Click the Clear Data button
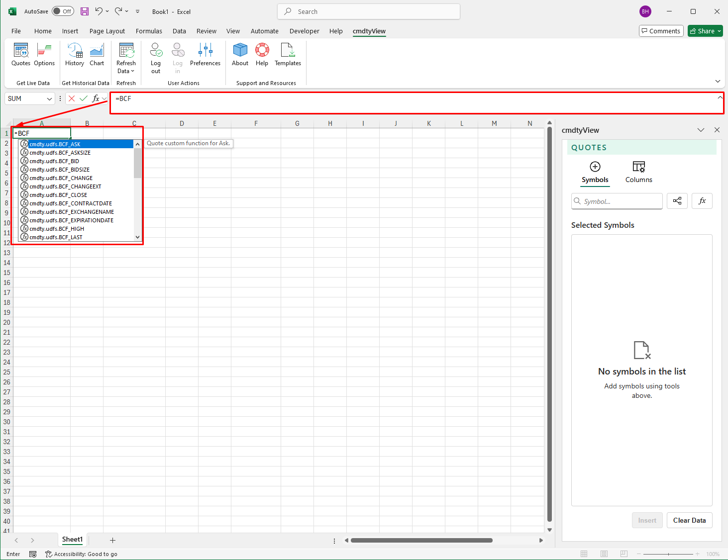 pyautogui.click(x=689, y=520)
